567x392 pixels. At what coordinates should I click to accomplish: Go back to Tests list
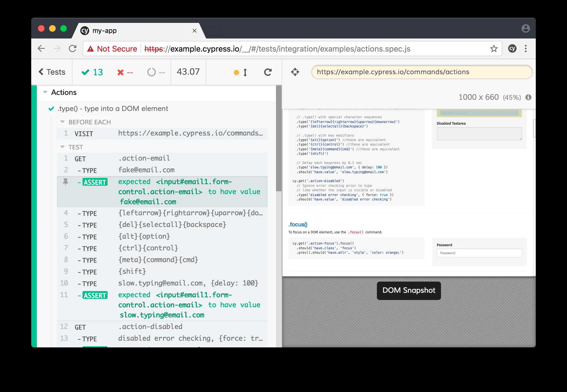point(52,72)
